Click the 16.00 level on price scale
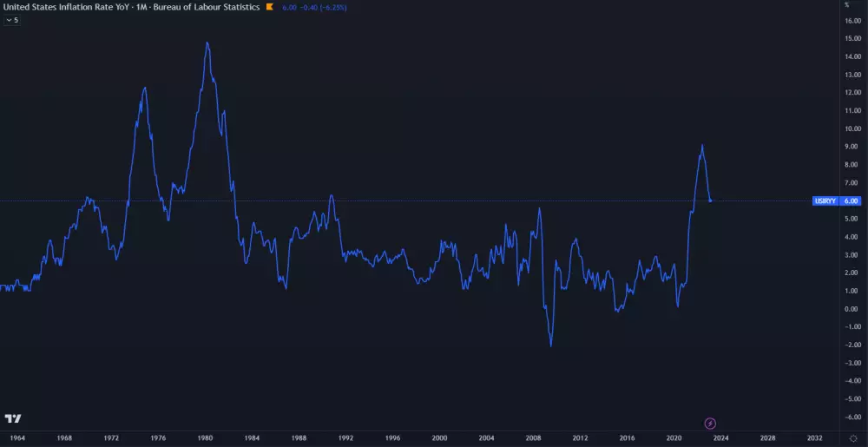This screenshot has height=447, width=868. [852, 20]
